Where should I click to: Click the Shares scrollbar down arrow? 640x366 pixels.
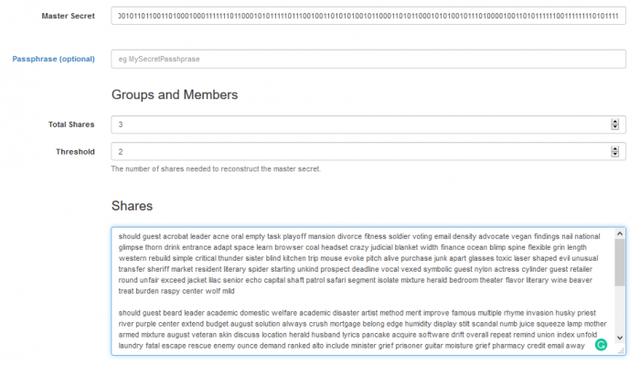click(620, 337)
